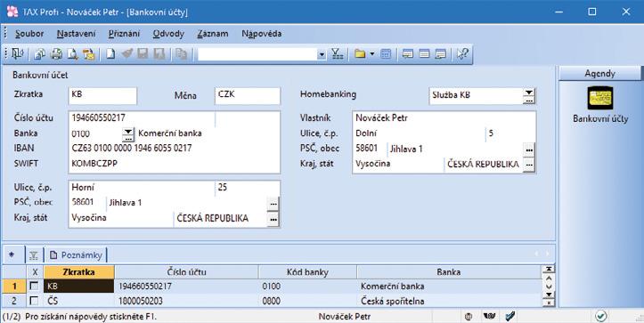Open bank address ČESKÁ REPUBLIKA lookup button
Screen dimensions: 644x323
[x=273, y=219]
